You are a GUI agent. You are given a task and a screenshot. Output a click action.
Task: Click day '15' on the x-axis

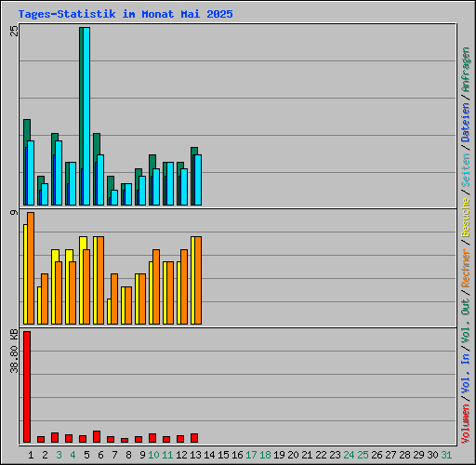223,455
